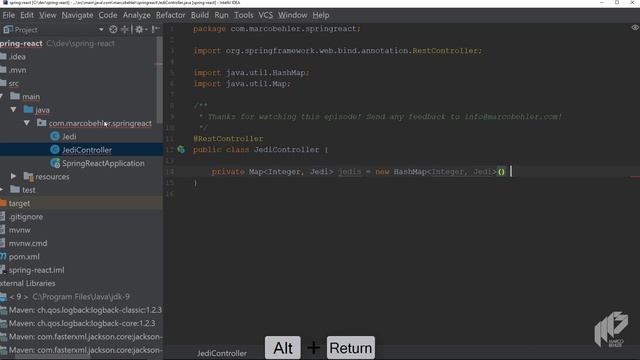Screen dimensions: 640x360
Task: Collapse the main folder arrow
Action: (x=2, y=96)
